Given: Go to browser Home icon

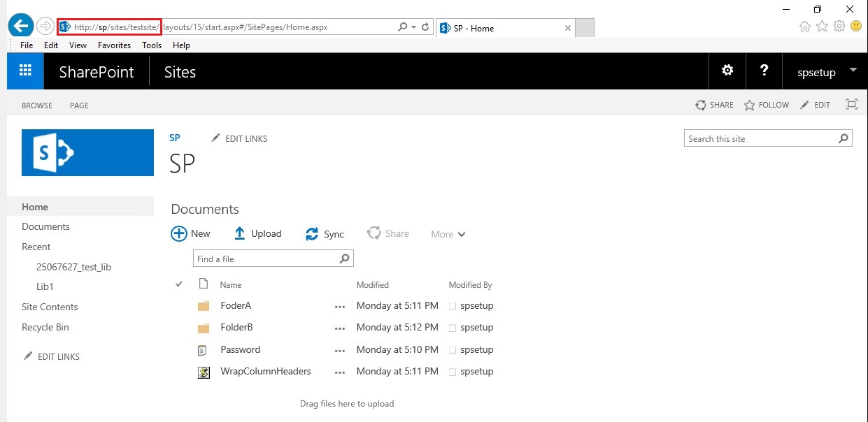Looking at the screenshot, I should click(805, 26).
